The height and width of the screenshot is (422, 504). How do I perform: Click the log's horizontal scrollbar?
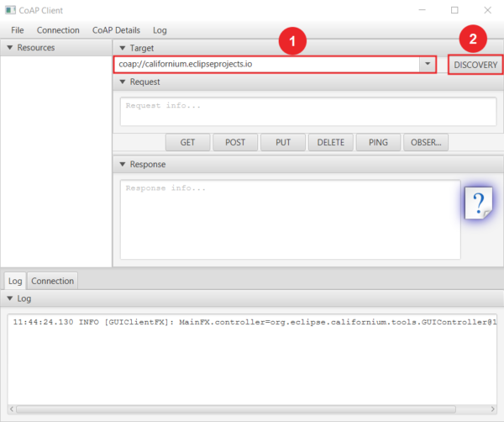(252, 409)
